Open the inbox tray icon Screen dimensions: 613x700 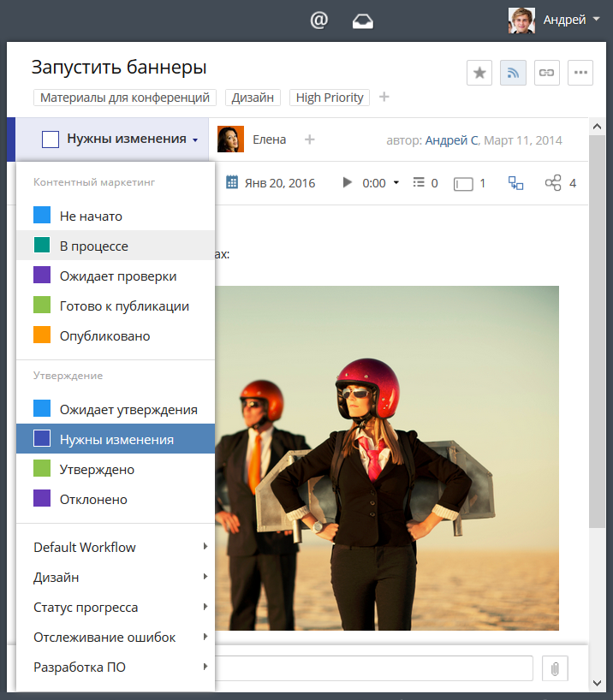[x=363, y=21]
